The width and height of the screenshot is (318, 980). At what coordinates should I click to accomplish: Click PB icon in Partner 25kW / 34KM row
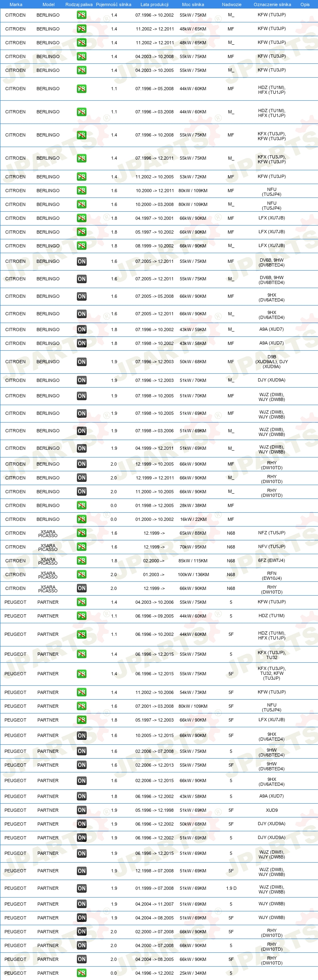click(x=82, y=973)
